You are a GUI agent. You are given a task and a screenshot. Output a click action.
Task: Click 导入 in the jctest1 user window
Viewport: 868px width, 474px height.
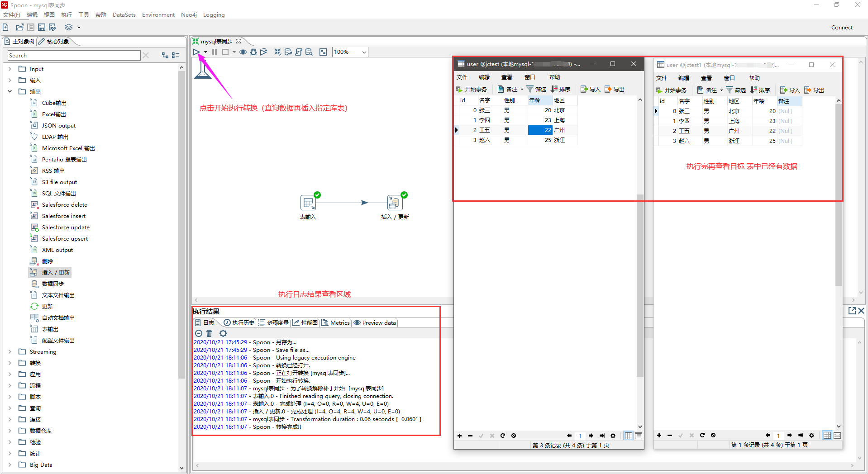pyautogui.click(x=790, y=90)
